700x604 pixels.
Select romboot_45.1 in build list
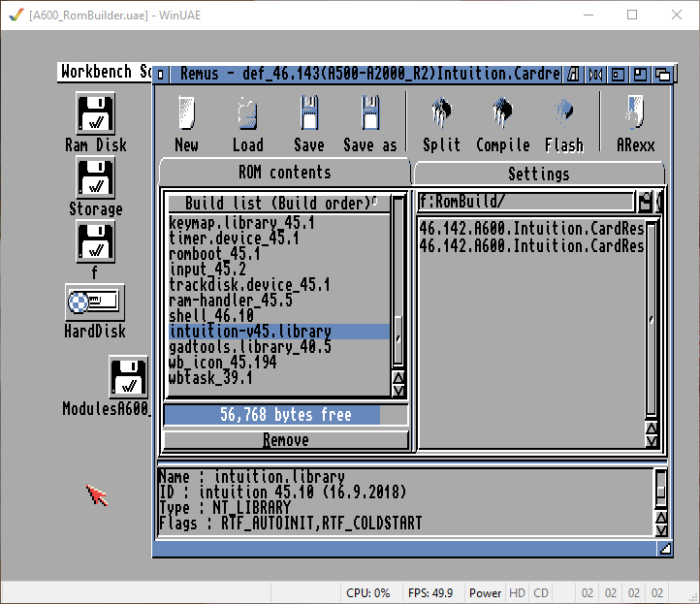[x=279, y=254]
